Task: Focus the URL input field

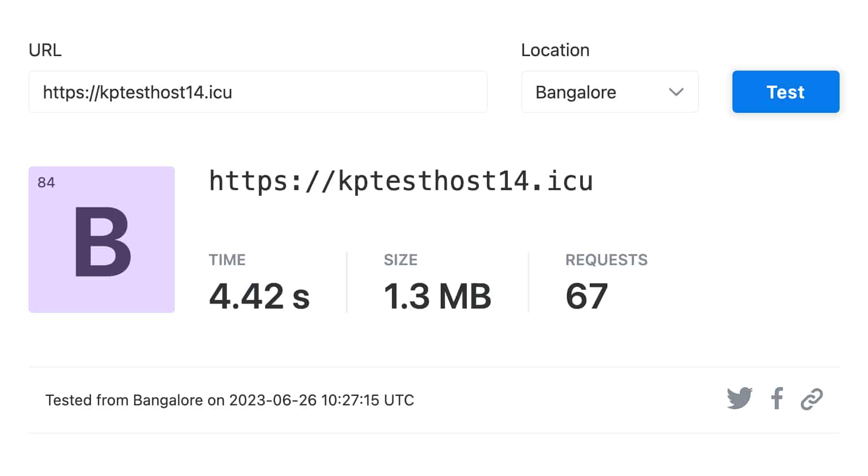Action: click(258, 92)
